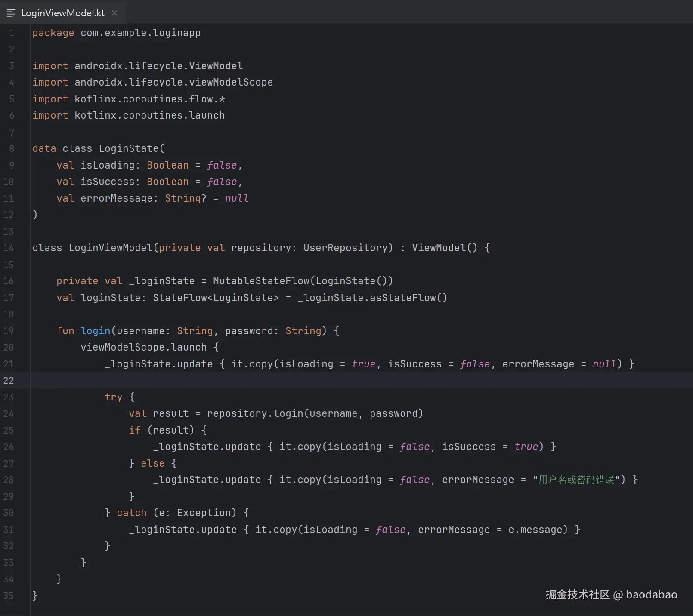Click 'errorMessage' property on line 11
This screenshot has width=693, height=616.
click(x=117, y=198)
